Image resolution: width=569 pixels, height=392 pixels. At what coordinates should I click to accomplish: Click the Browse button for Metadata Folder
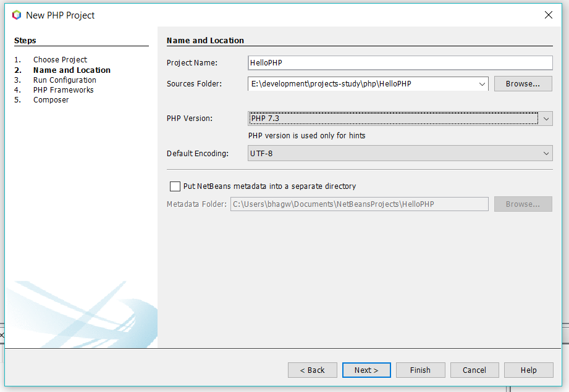point(523,204)
